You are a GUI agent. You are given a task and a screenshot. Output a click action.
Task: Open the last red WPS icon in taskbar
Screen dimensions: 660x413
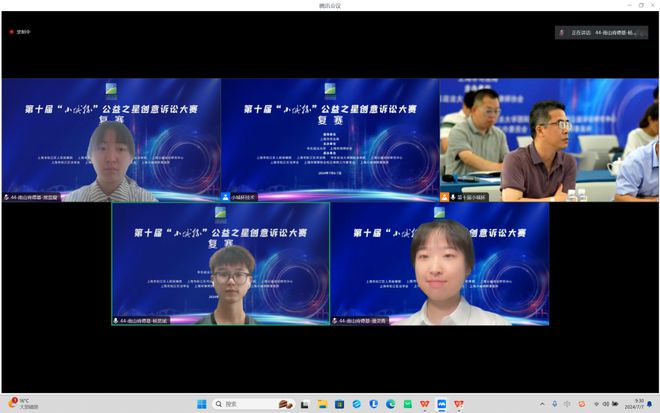click(458, 404)
